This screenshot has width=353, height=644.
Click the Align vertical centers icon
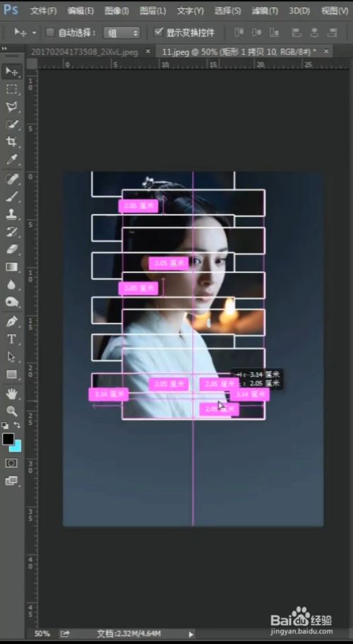tap(257, 33)
